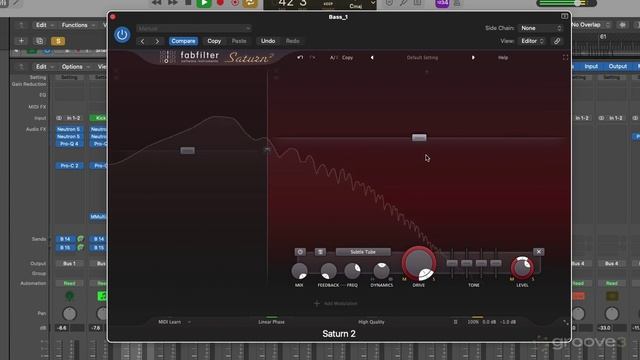Screen dimensions: 640x360
Task: Toggle the yellow Cycle button
Action: [x=250, y=3]
